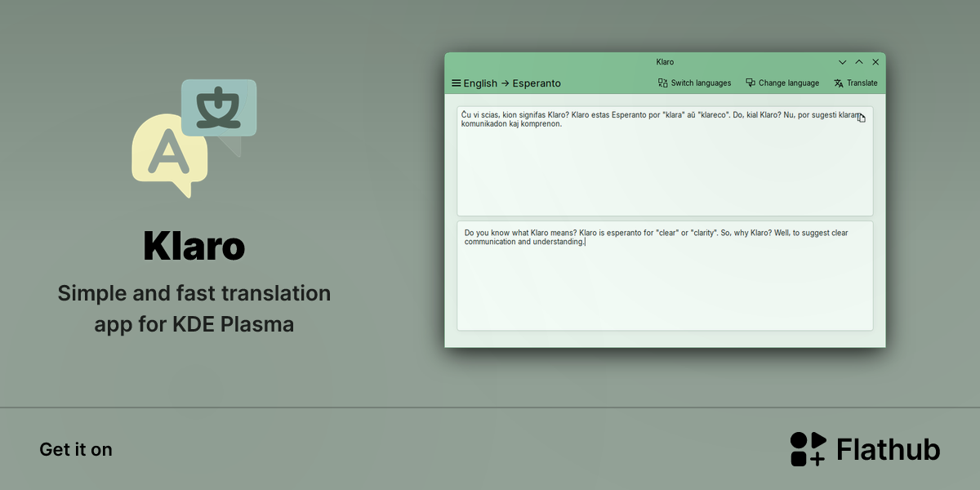
Task: Minimize the Klaro window
Action: (843, 62)
